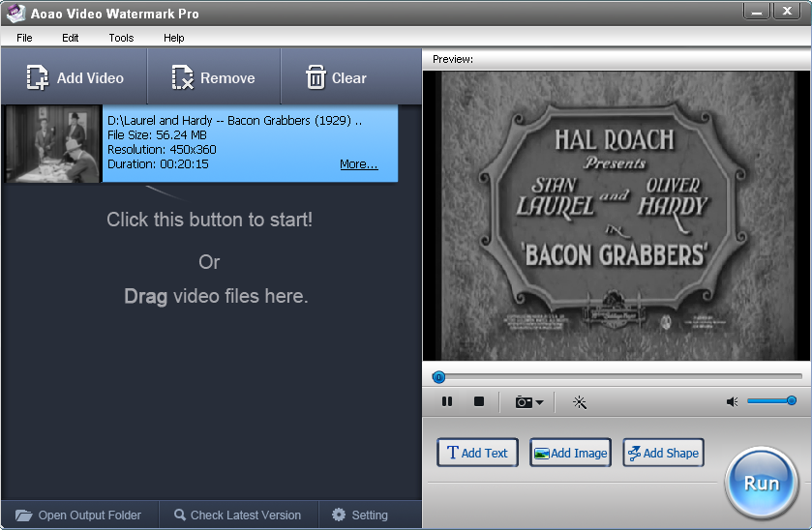This screenshot has width=812, height=530.
Task: Stop the preview playback
Action: pos(478,401)
